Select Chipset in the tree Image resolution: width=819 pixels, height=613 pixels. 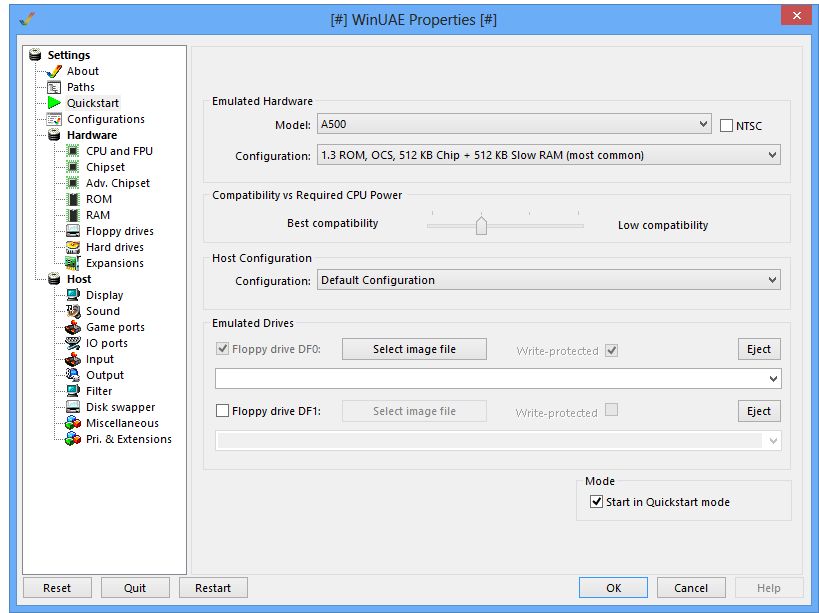pos(105,167)
